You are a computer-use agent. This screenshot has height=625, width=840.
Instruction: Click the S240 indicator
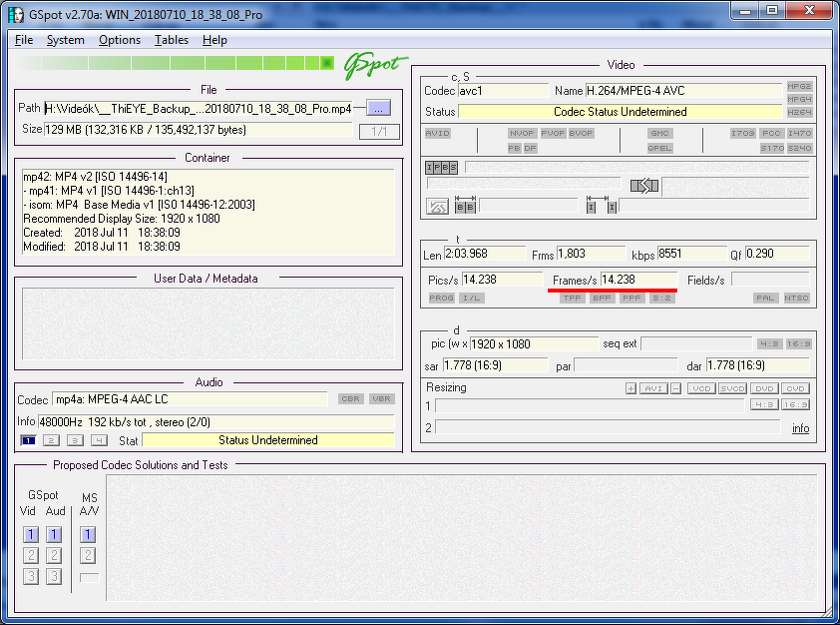tap(800, 148)
